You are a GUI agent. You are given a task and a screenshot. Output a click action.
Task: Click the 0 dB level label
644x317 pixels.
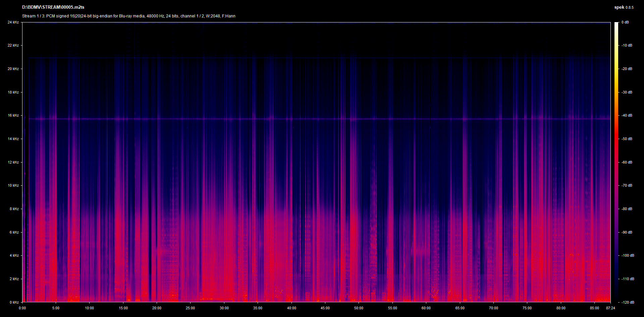(x=625, y=22)
